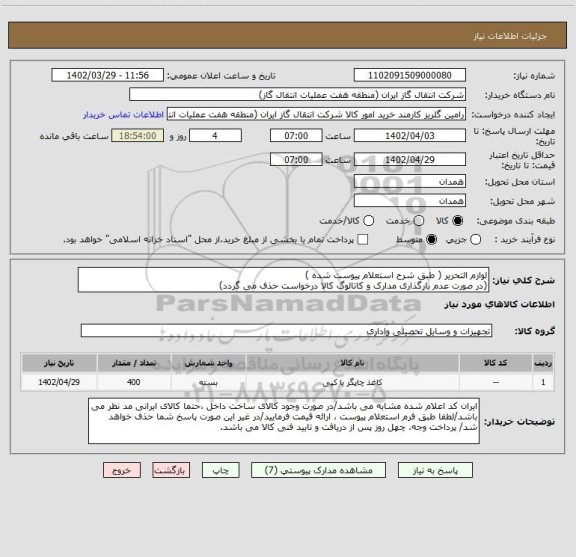Click the row number cell 1
The width and height of the screenshot is (576, 557).
coord(543,382)
